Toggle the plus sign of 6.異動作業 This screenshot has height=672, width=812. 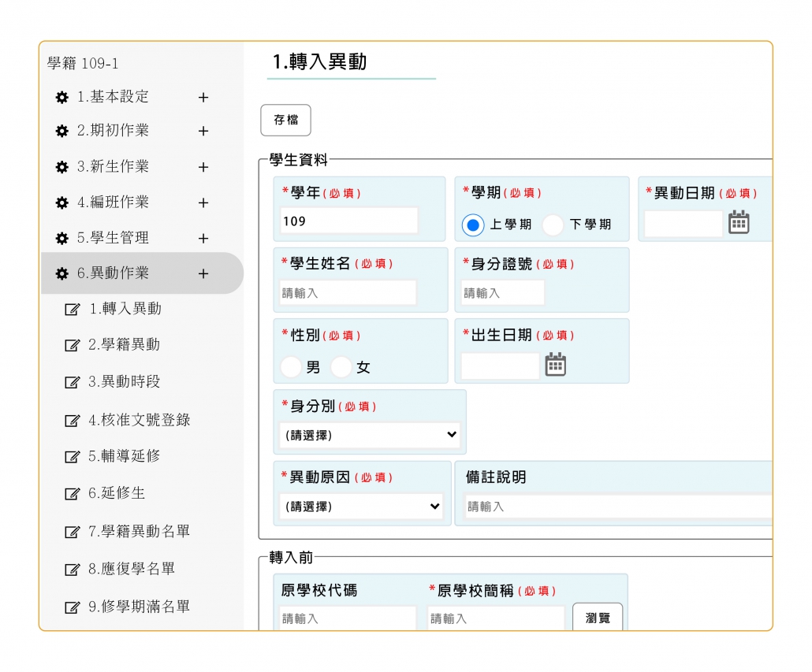(x=203, y=273)
